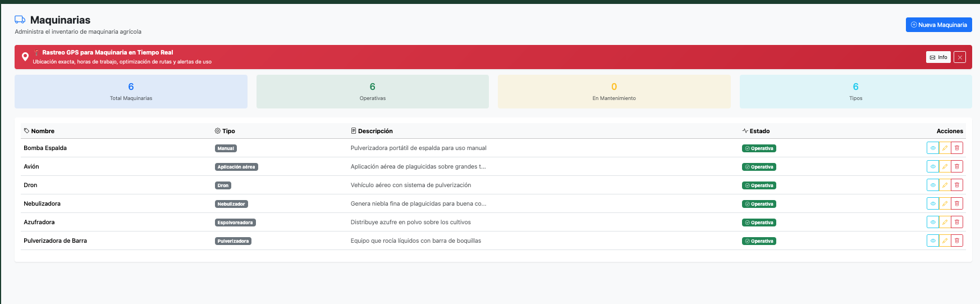980x304 pixels.
Task: View the Azufradora machine details
Action: tap(933, 222)
